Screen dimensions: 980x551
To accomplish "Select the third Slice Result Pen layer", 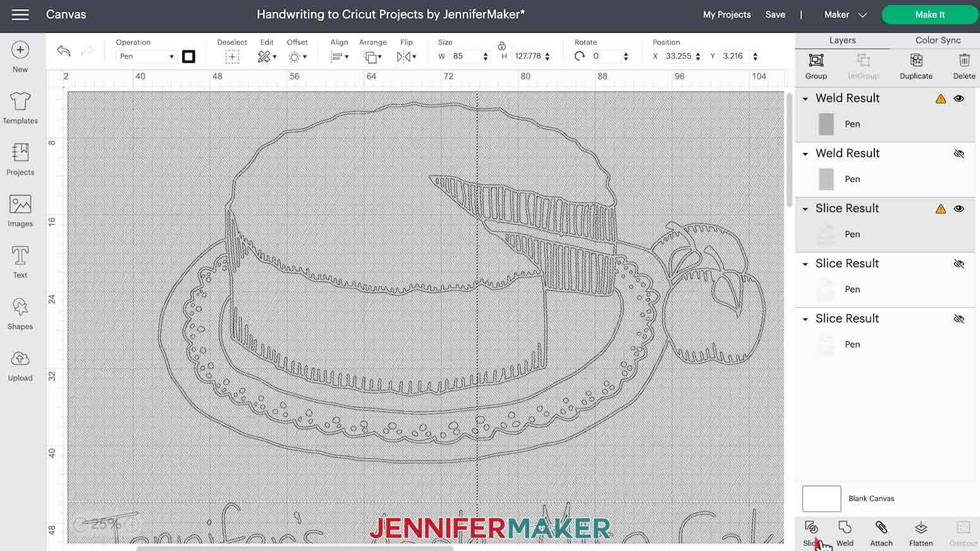I will point(885,344).
